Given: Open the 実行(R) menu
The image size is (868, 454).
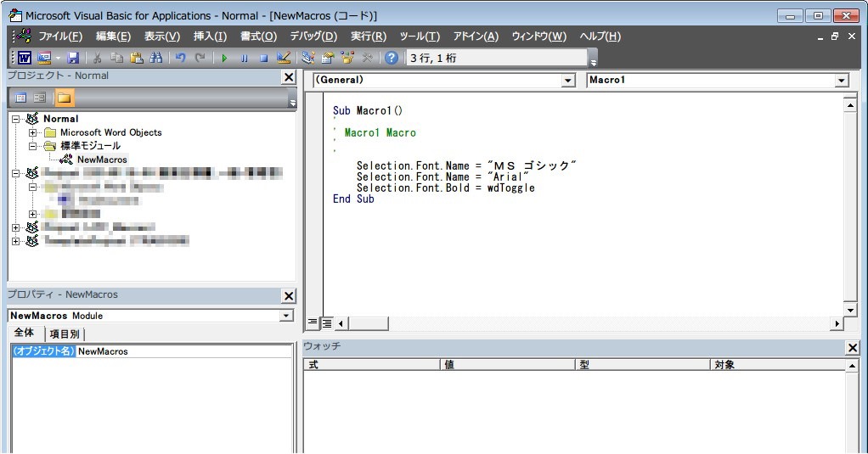Looking at the screenshot, I should (369, 36).
